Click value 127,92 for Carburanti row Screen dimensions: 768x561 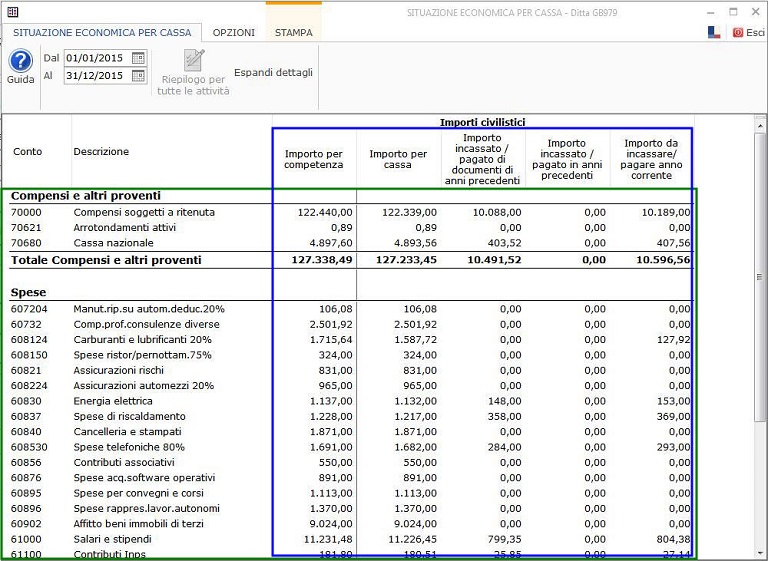[673, 340]
